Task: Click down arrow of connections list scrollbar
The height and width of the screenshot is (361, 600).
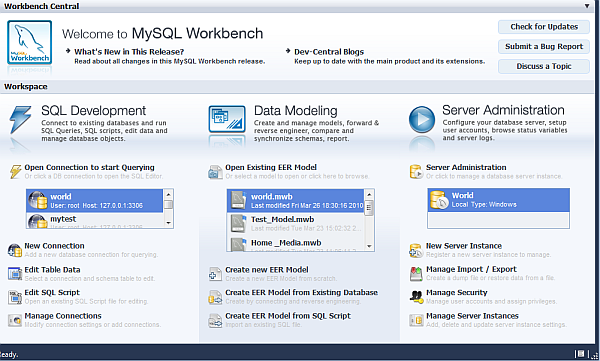Action: [x=168, y=223]
